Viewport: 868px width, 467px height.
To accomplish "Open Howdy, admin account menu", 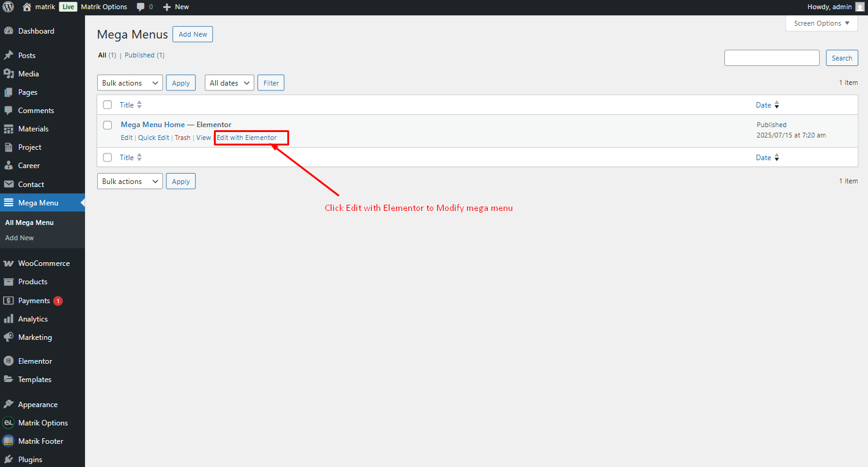I will click(x=836, y=7).
